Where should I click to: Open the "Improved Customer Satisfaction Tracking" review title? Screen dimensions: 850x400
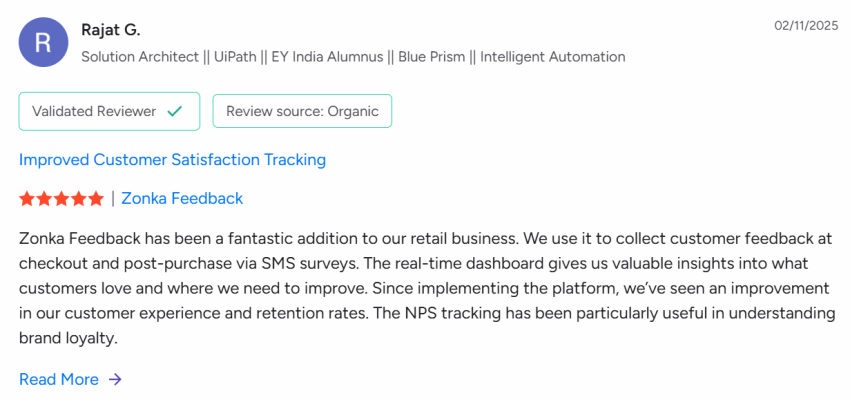pyautogui.click(x=172, y=160)
